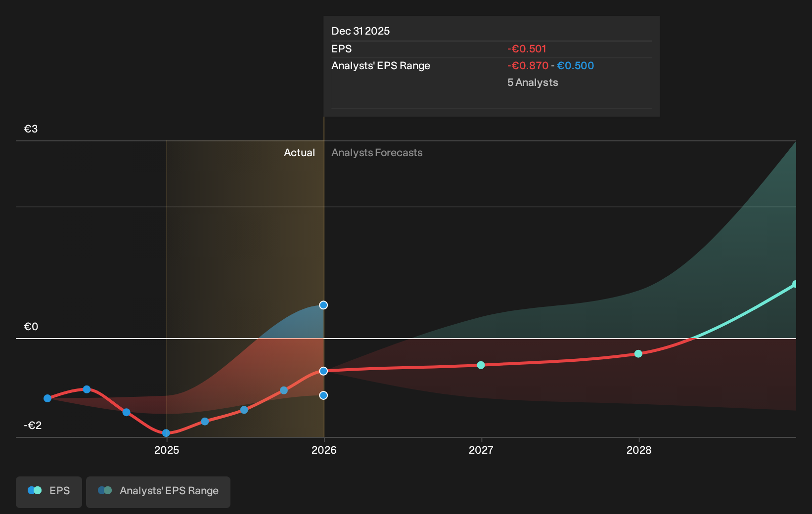Select the 2027 forecast EPS data point

click(x=481, y=365)
